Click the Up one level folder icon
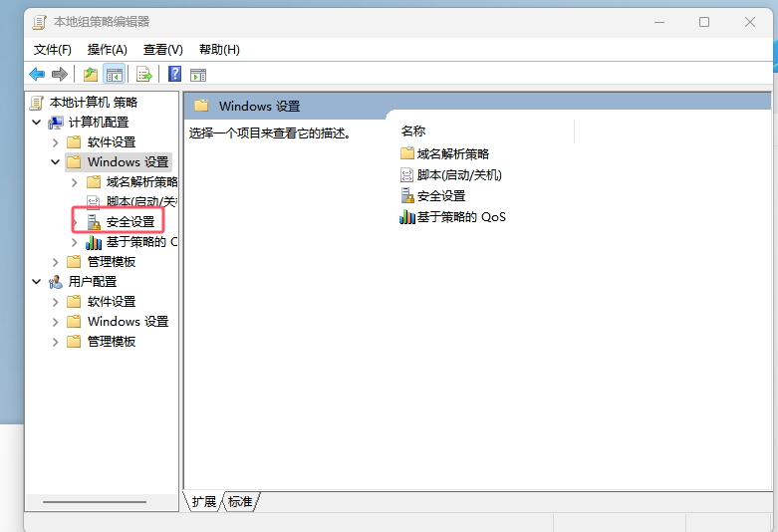778x532 pixels. coord(91,74)
